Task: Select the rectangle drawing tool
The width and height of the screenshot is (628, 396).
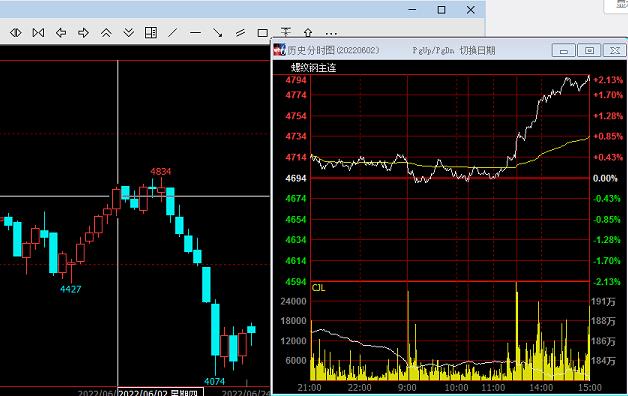Action: pyautogui.click(x=263, y=33)
